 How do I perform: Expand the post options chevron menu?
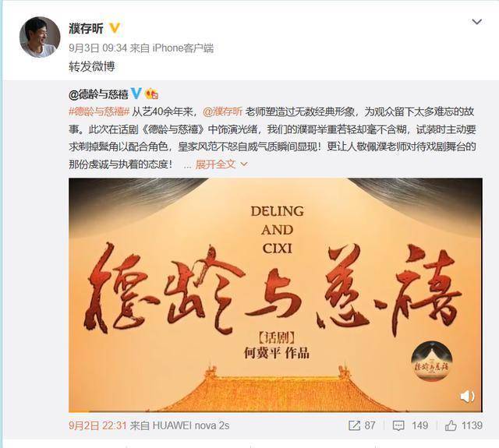click(x=476, y=22)
